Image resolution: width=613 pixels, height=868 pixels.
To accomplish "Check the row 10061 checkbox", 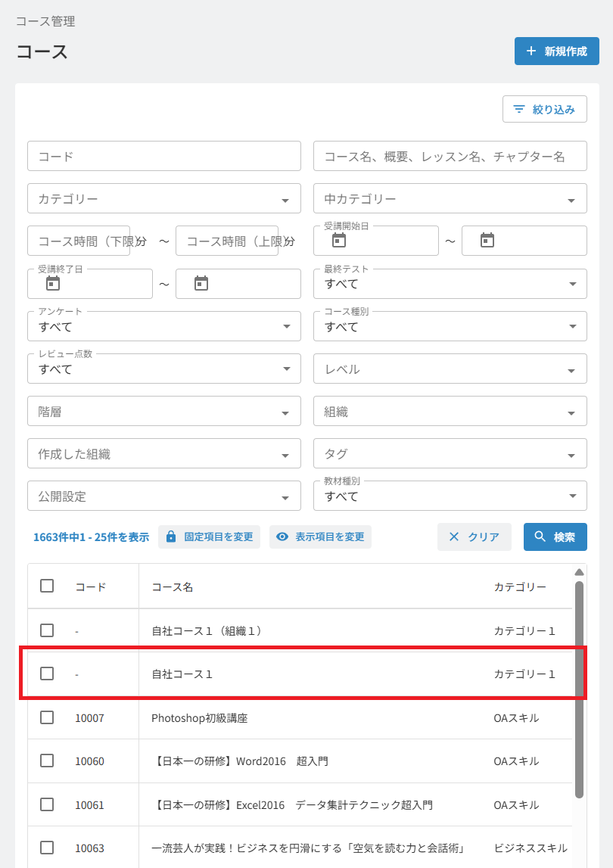I will (x=47, y=804).
